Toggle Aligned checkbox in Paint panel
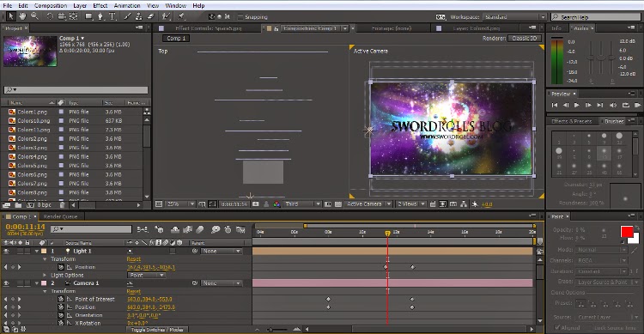644x334 pixels. click(x=557, y=327)
